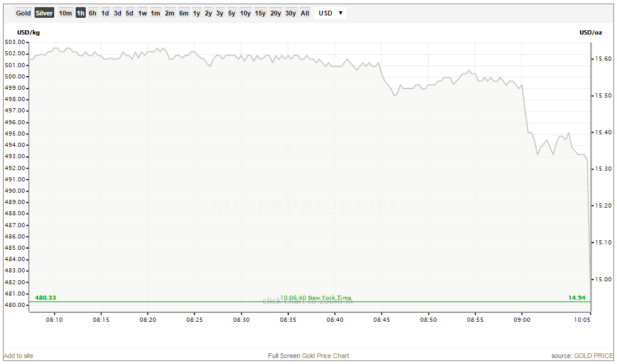Show the 6h chart range

pos(93,13)
